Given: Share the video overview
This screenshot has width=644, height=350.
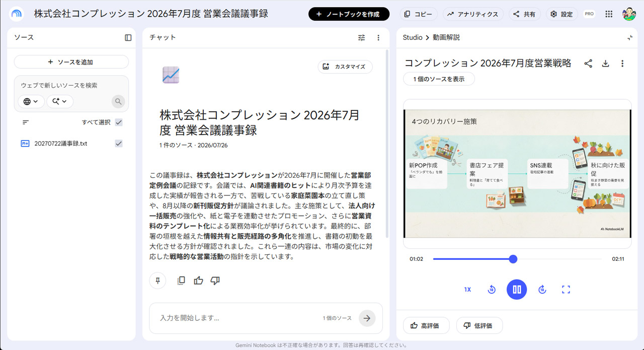Looking at the screenshot, I should pyautogui.click(x=588, y=63).
